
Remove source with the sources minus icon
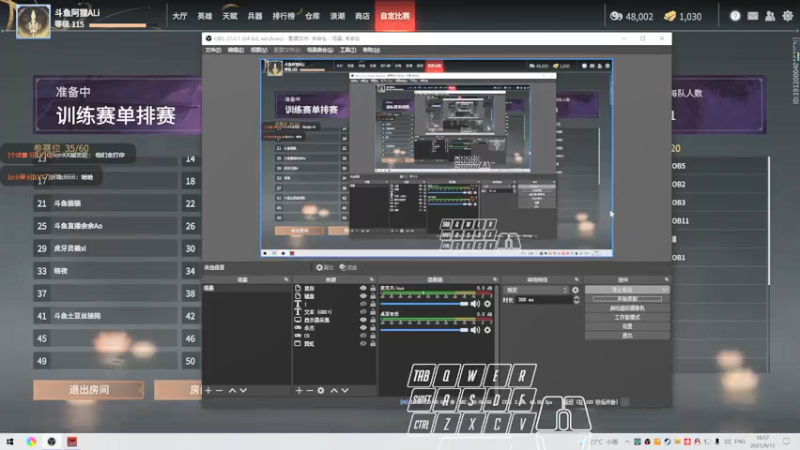pyautogui.click(x=310, y=390)
